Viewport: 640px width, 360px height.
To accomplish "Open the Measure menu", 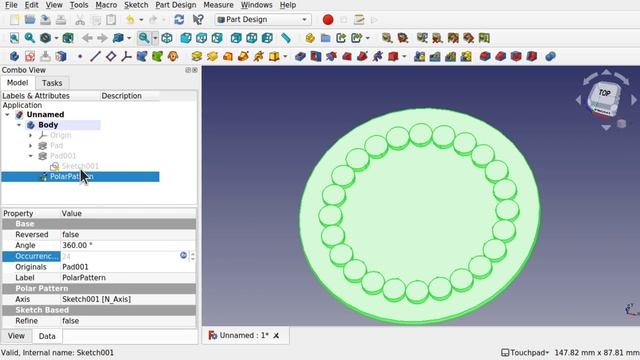I will tap(218, 5).
